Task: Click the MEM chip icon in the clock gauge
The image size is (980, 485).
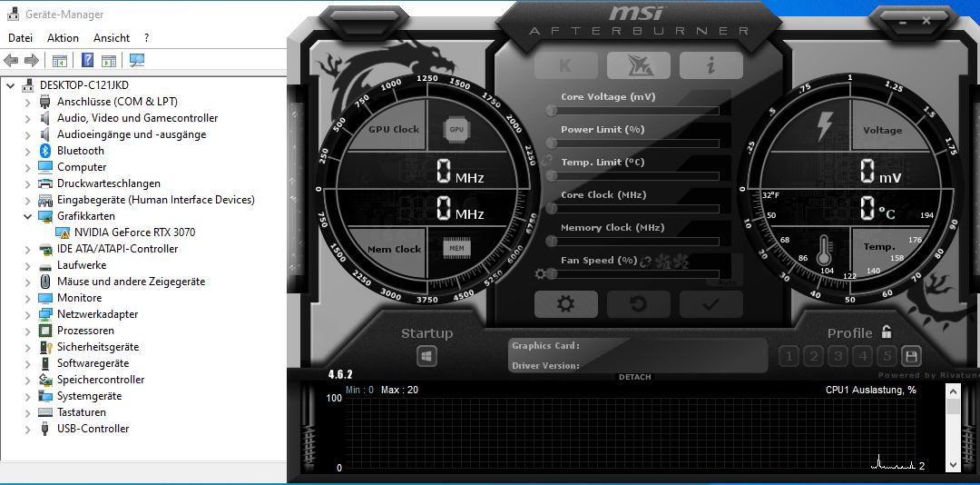Action: (x=456, y=249)
